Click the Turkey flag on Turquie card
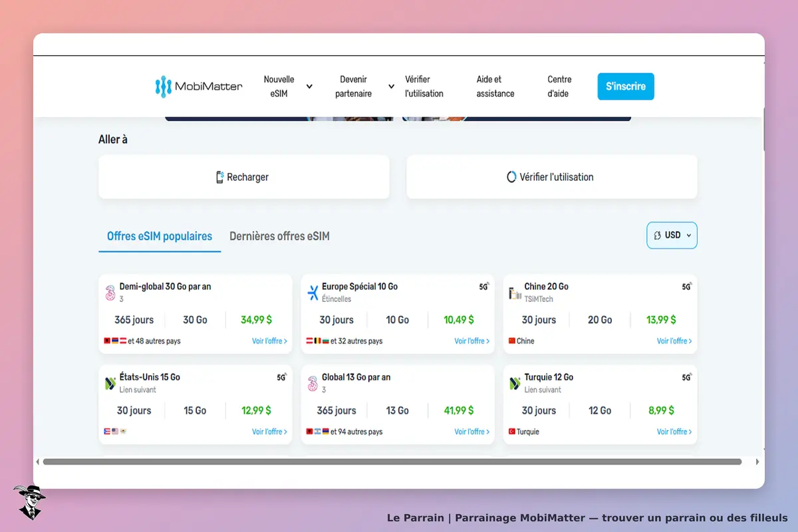 click(x=512, y=432)
